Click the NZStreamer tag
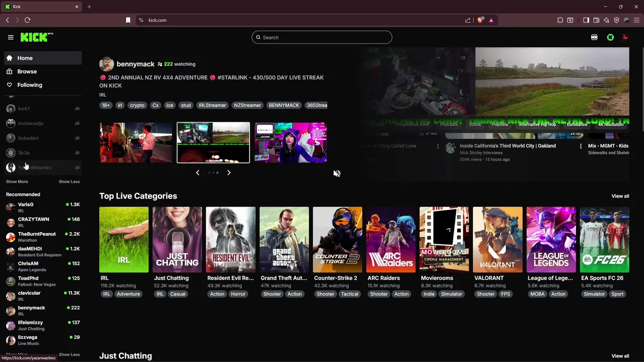Screen dimensions: 644x362 pos(247,105)
